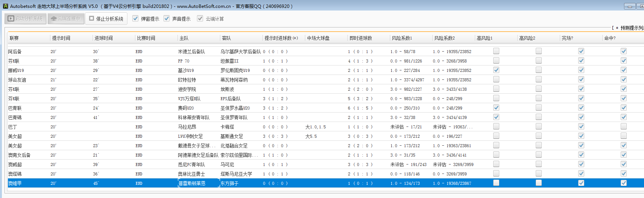Check 高风险1 box for 阿后备 row
The height and width of the screenshot is (198, 644).
(496, 51)
